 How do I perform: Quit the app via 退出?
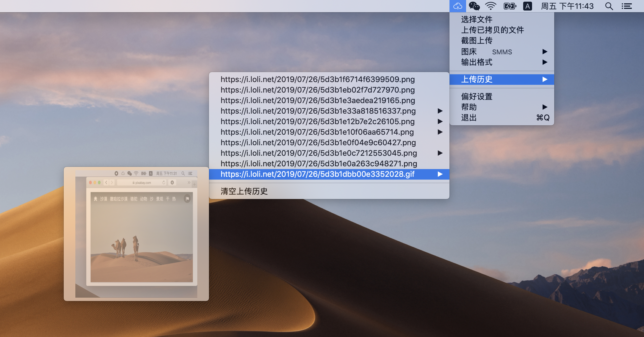click(469, 118)
